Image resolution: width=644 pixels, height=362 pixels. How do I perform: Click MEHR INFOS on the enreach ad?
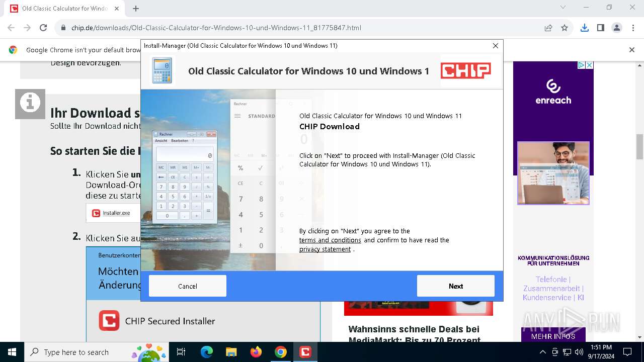pyautogui.click(x=553, y=336)
